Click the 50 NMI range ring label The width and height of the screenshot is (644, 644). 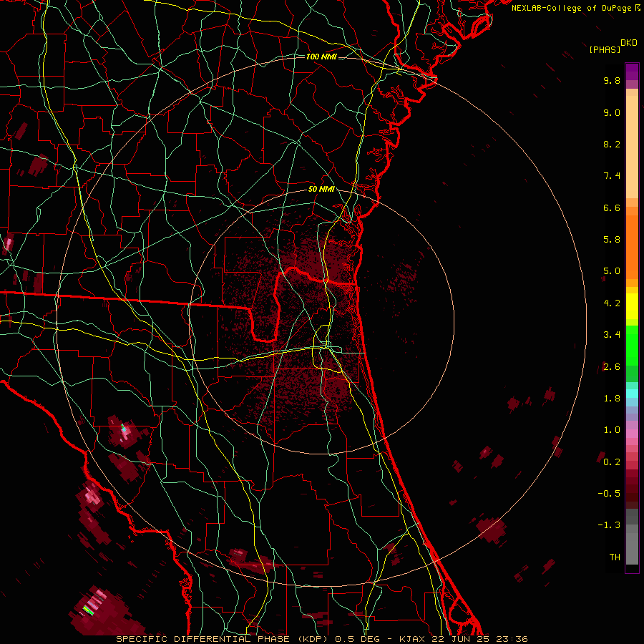pos(321,190)
